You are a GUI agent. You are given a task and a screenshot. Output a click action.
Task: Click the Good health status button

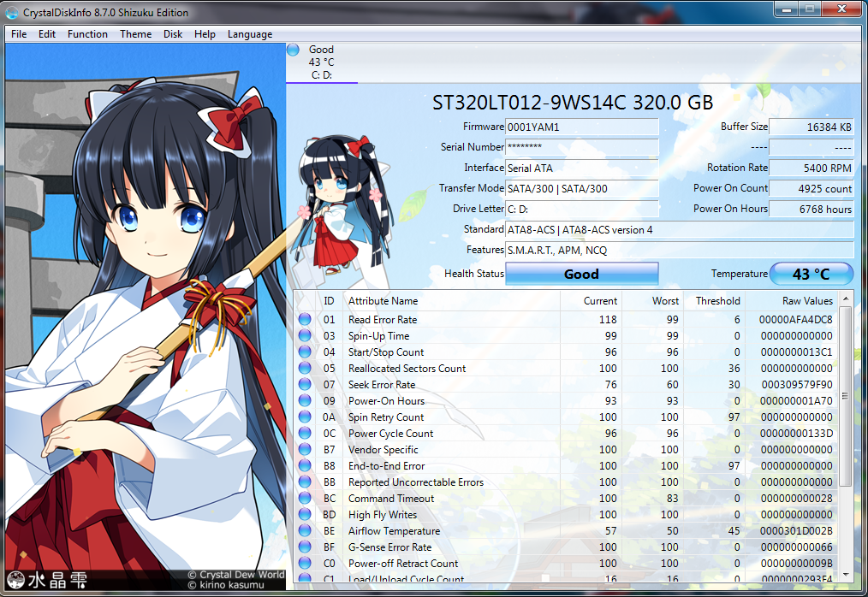click(x=582, y=274)
